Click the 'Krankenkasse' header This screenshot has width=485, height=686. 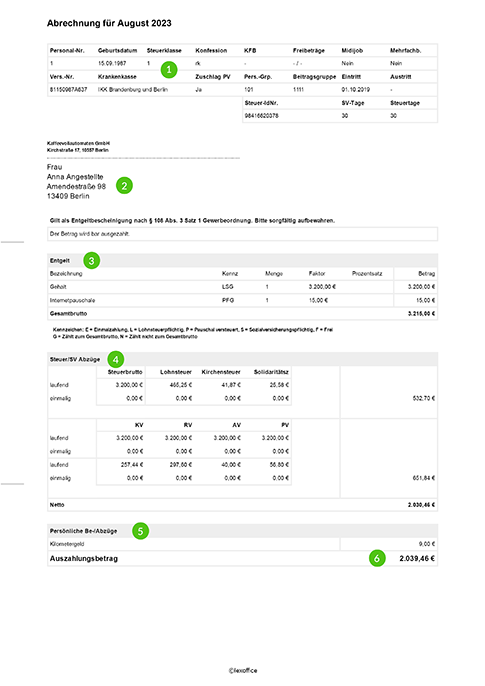[x=117, y=77]
